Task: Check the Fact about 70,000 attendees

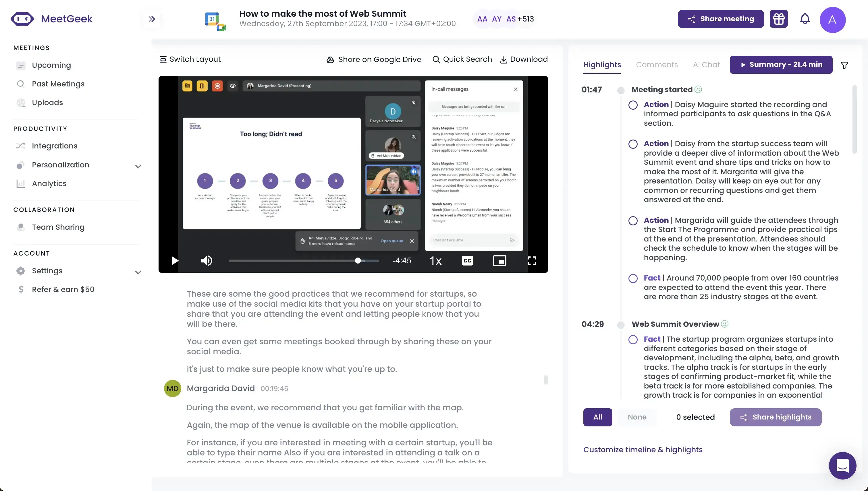Action: point(633,278)
